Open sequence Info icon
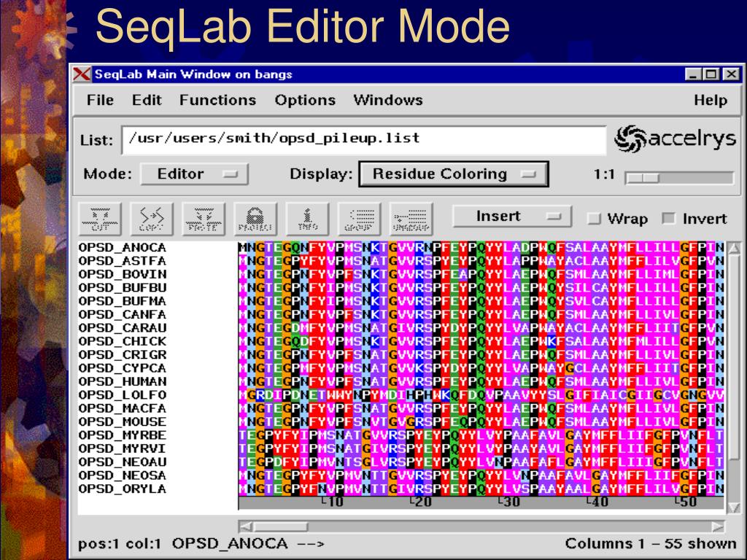 pyautogui.click(x=307, y=219)
